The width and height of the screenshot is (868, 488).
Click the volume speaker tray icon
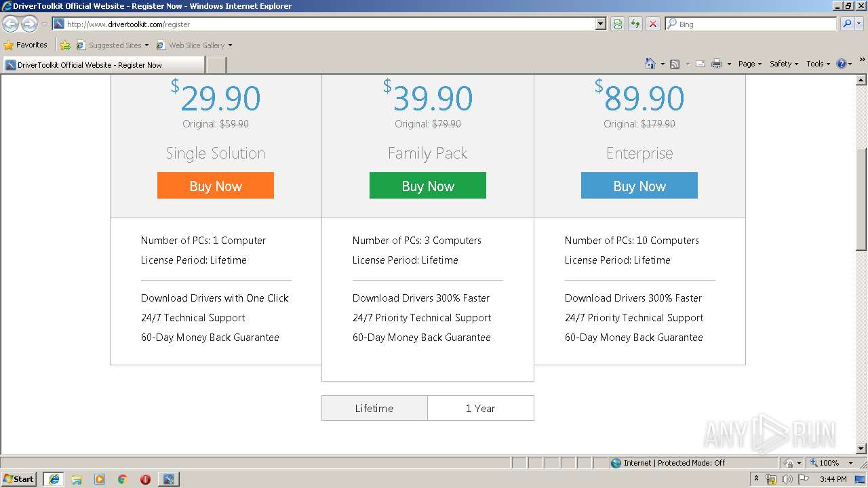(x=787, y=479)
